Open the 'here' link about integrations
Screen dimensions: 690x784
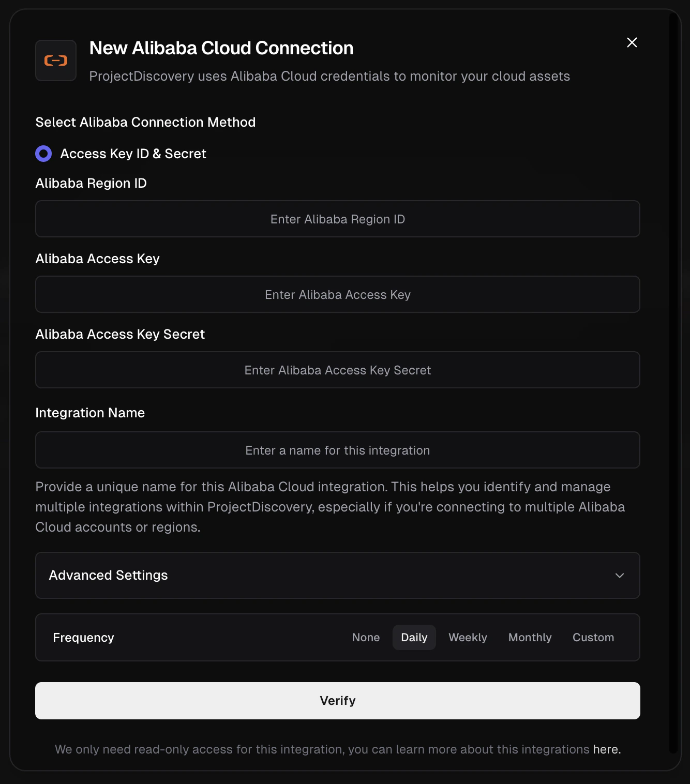coord(605,749)
